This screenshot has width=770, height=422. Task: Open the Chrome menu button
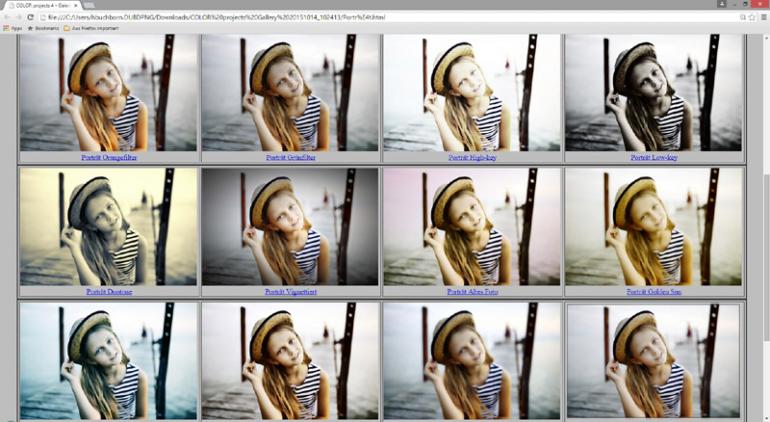pyautogui.click(x=764, y=17)
